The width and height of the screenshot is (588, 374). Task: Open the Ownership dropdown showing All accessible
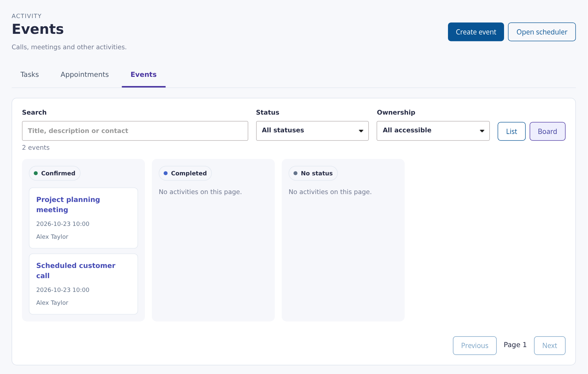click(x=433, y=131)
